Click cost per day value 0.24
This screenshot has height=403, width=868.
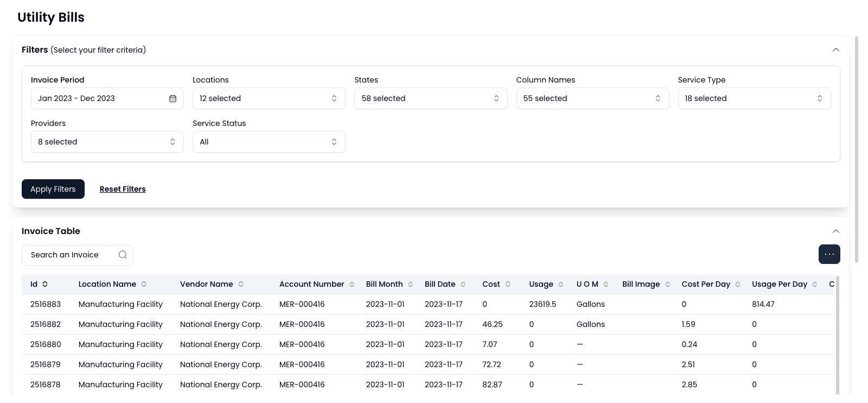(690, 344)
